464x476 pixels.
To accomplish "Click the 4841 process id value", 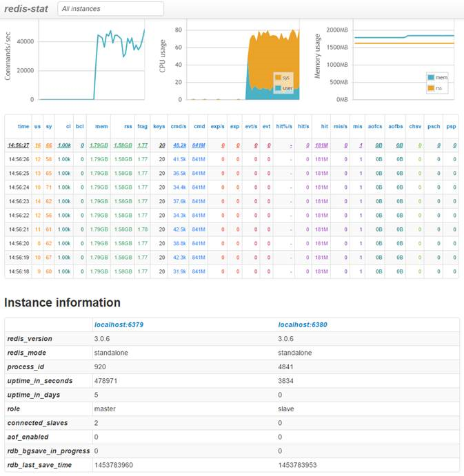I will 285,366.
